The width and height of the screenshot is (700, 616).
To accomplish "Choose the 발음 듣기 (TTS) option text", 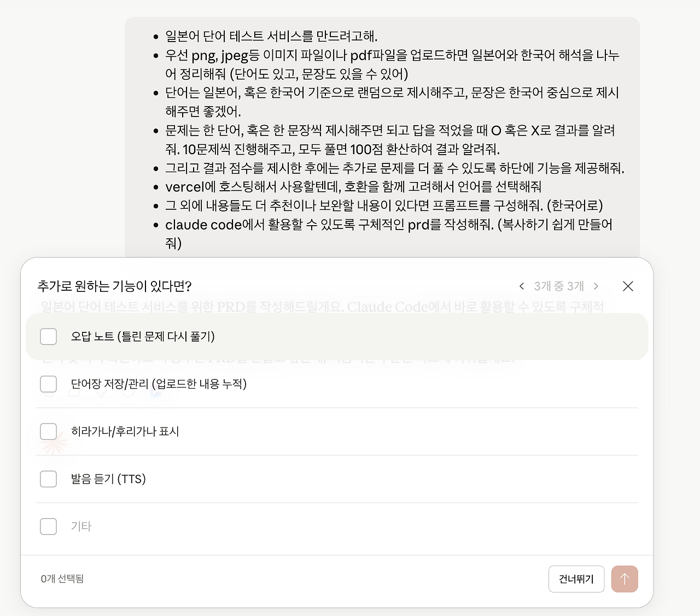I will 108,479.
